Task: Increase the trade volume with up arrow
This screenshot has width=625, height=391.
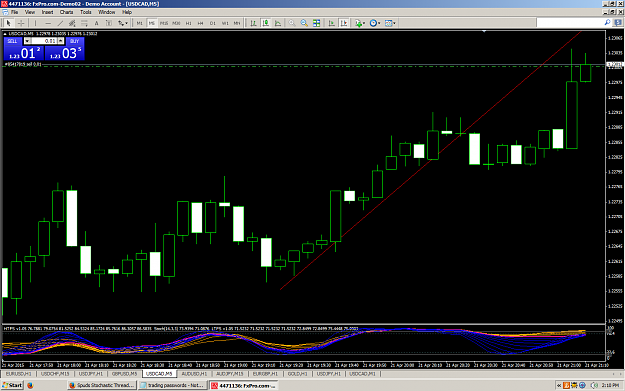Action: point(61,41)
